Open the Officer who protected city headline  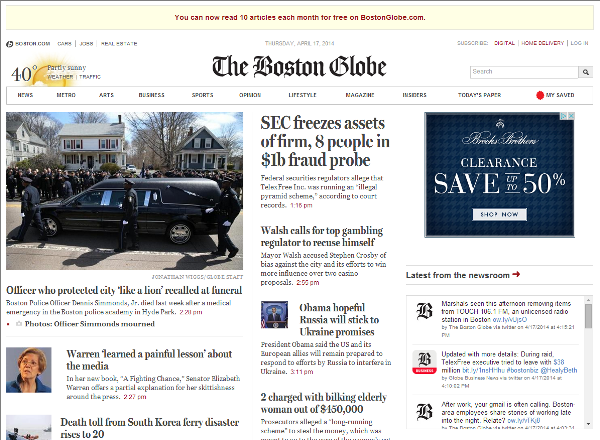click(x=124, y=290)
